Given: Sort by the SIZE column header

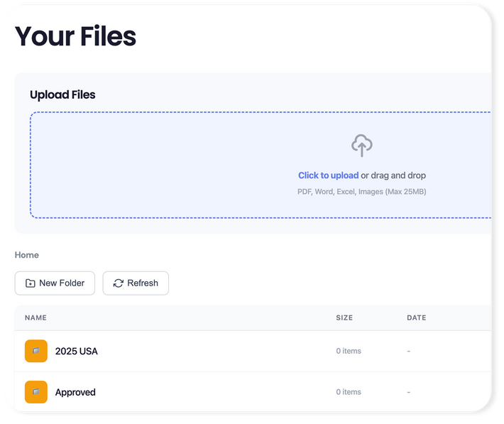Looking at the screenshot, I should point(344,318).
